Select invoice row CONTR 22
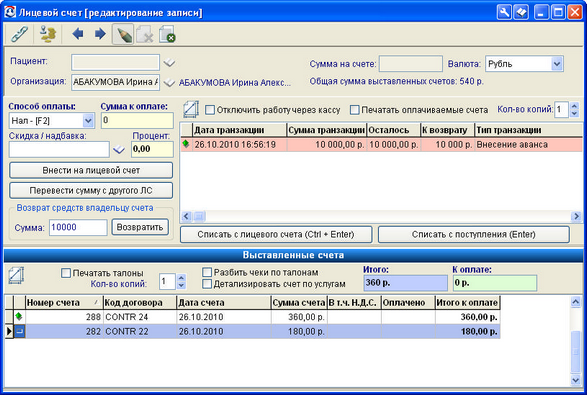587x395 pixels. pyautogui.click(x=253, y=332)
